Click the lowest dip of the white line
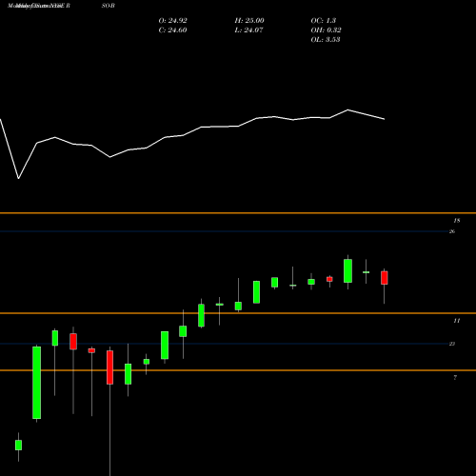The width and height of the screenshot is (476, 476). click(x=18, y=179)
